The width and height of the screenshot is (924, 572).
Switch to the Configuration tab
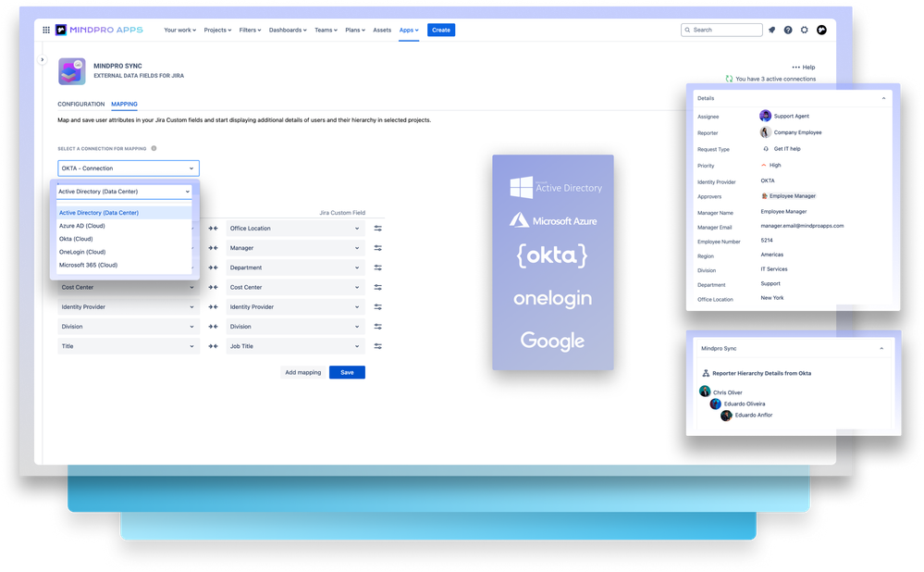click(x=80, y=105)
